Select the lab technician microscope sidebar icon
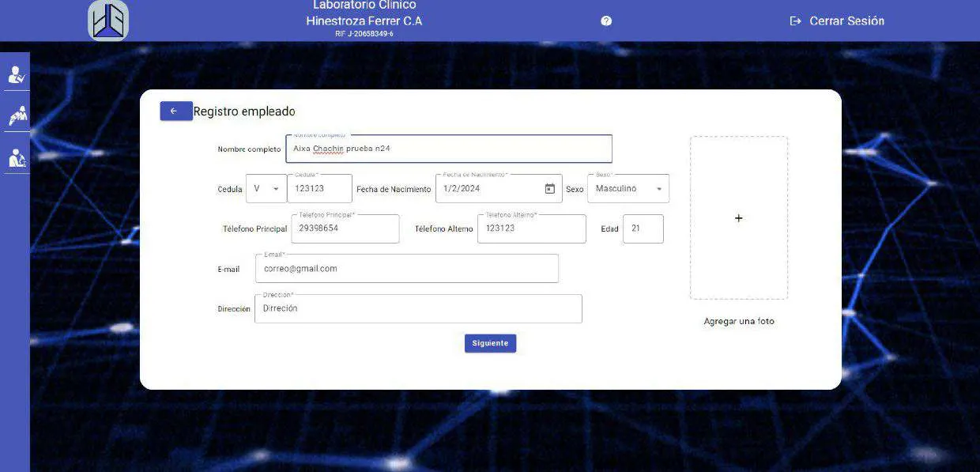Screen dimensions: 980x472 click(16, 158)
